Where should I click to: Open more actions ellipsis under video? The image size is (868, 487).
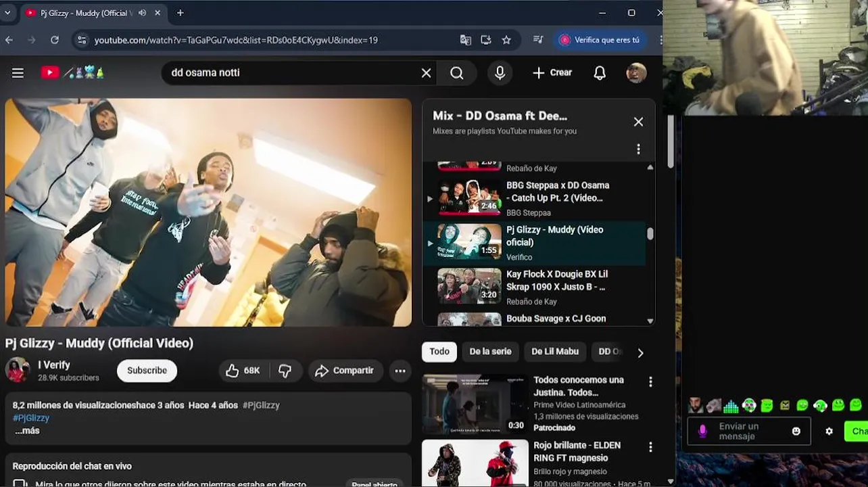click(x=400, y=371)
